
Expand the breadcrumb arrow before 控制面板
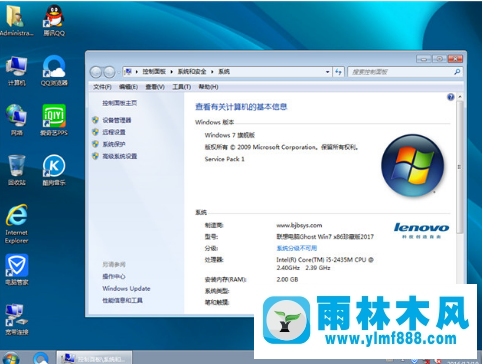[x=137, y=72]
